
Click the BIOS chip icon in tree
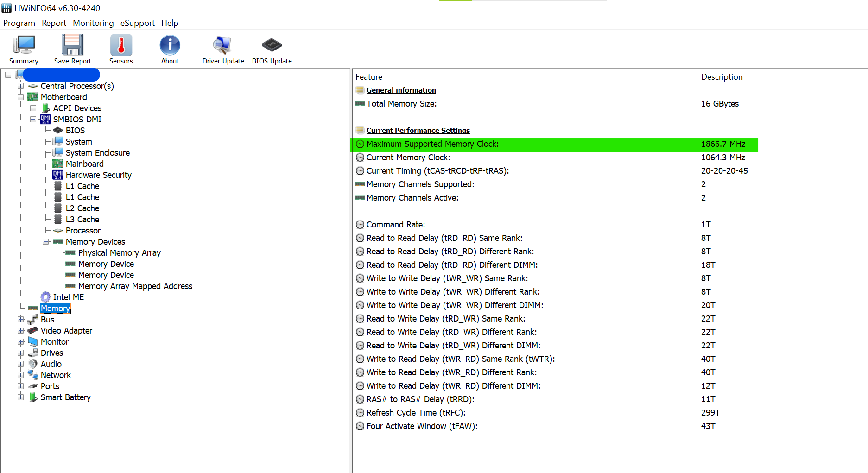click(58, 130)
